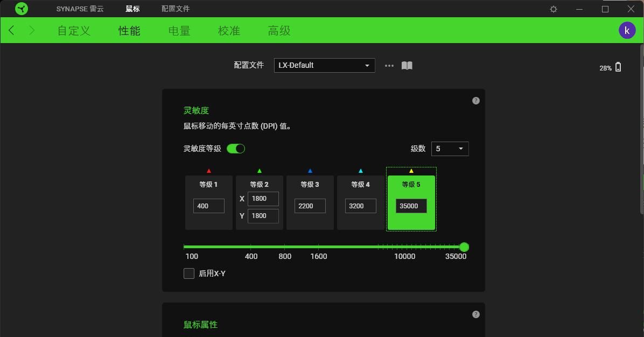Click the blue marker above 等级 3
The height and width of the screenshot is (337, 644).
click(x=310, y=171)
